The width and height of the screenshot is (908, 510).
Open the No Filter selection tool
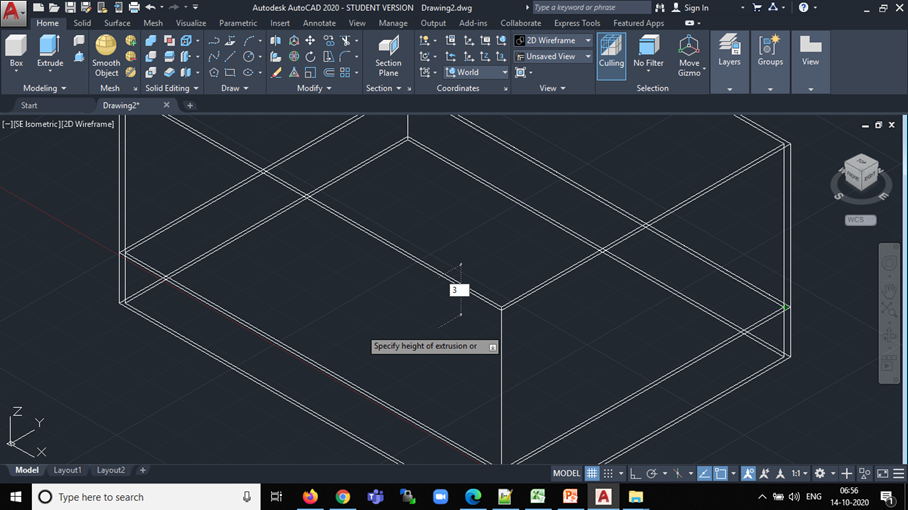648,51
